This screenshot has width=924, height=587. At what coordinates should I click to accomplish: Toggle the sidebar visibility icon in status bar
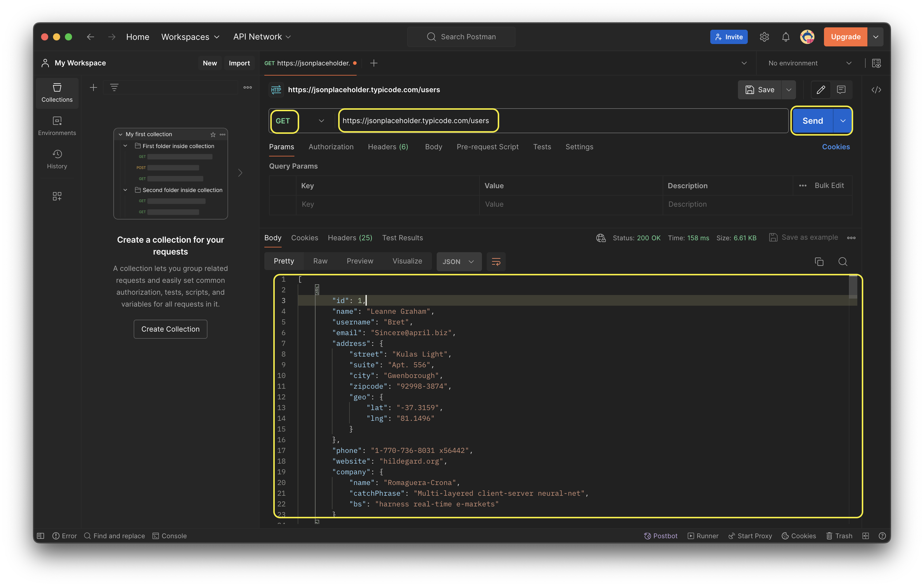41,536
